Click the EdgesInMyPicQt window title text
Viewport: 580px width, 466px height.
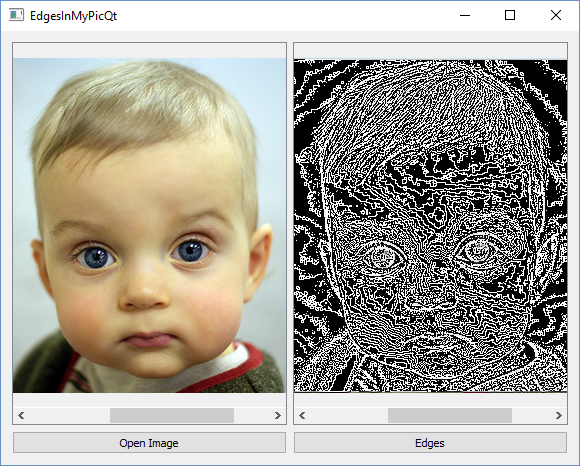(x=74, y=16)
